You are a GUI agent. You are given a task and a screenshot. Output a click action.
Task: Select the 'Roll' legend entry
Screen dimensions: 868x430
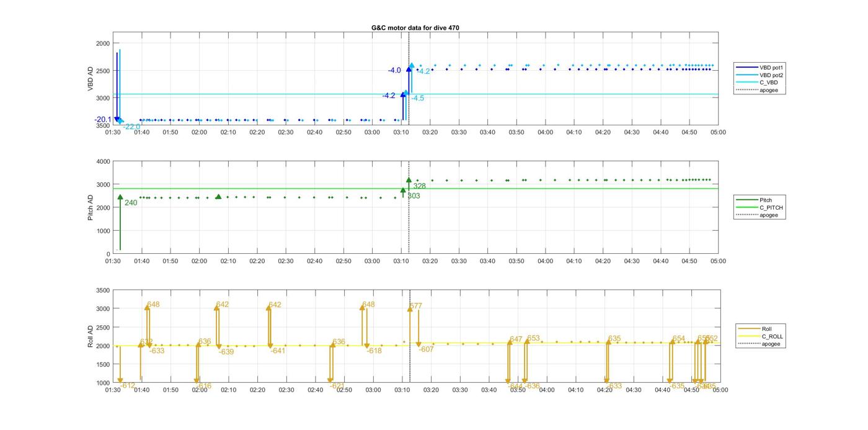coord(755,329)
